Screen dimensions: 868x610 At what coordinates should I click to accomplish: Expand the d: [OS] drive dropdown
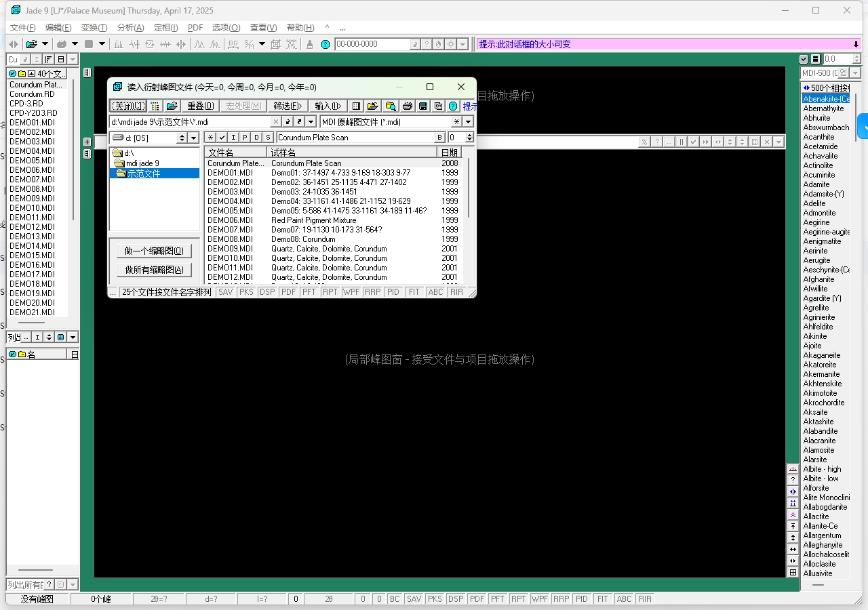(x=193, y=138)
